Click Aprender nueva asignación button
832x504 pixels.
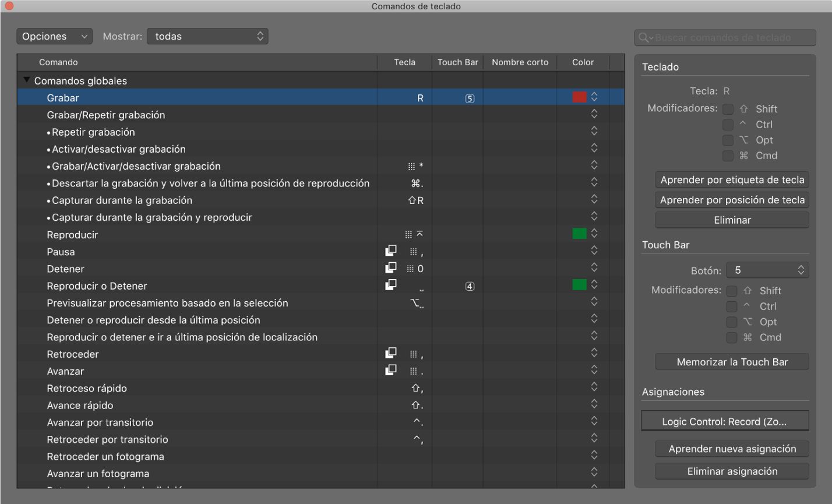pos(732,449)
